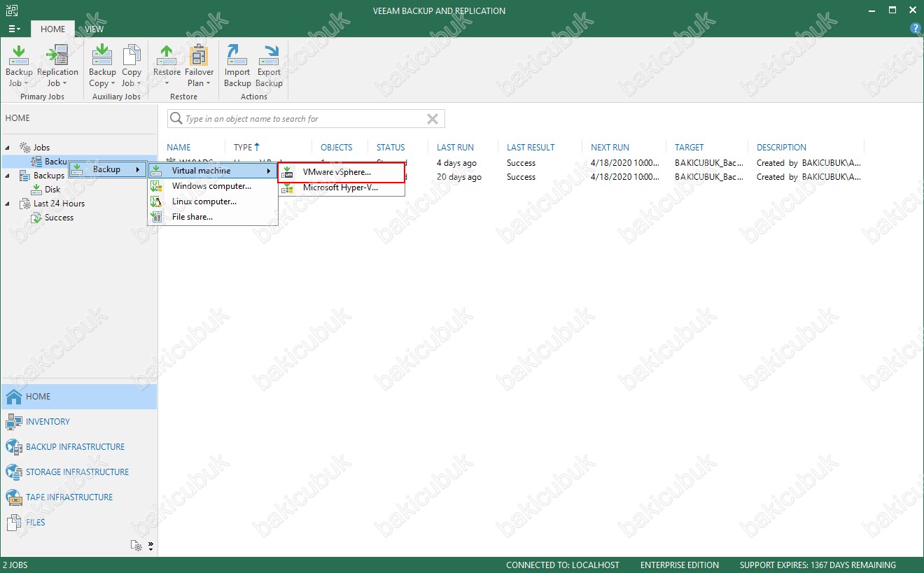This screenshot has width=924, height=573.
Task: Sort by the TARGET column header
Action: coord(689,148)
